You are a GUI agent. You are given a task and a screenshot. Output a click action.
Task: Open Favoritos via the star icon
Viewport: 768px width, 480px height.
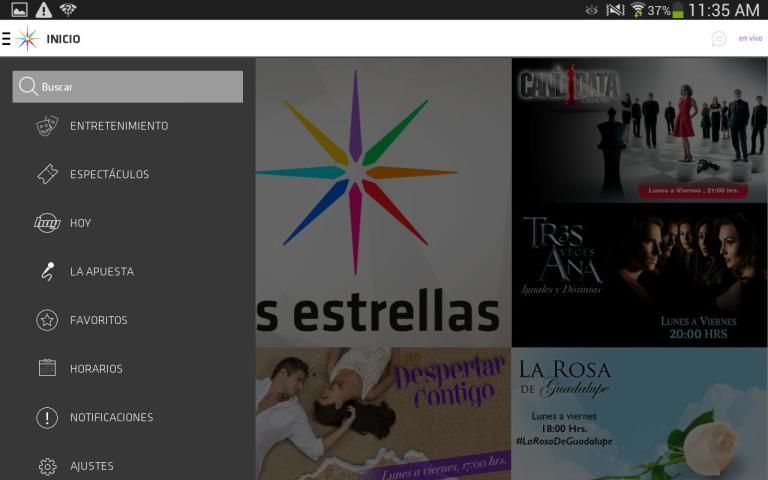[x=47, y=320]
